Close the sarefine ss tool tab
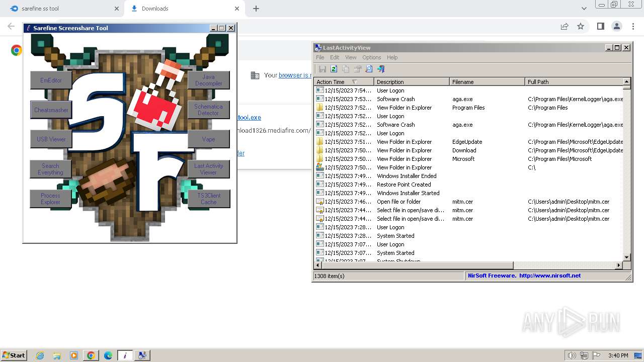This screenshot has height=362, width=644. click(x=117, y=9)
